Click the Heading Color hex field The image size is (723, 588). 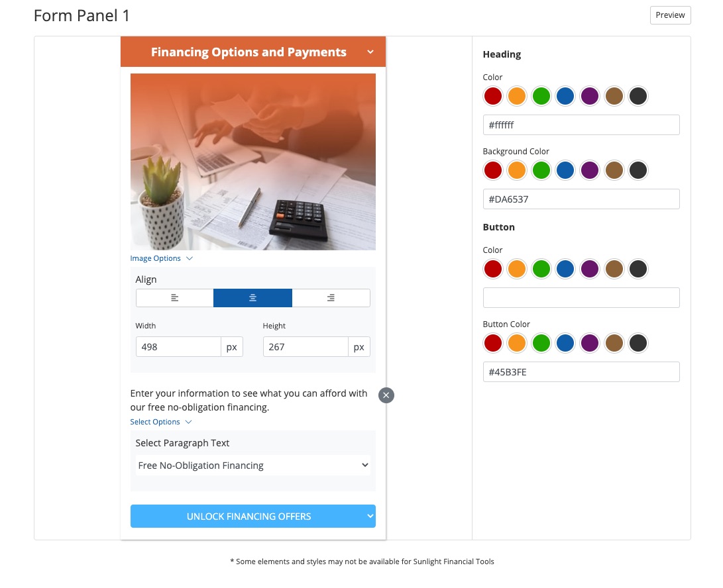(581, 125)
